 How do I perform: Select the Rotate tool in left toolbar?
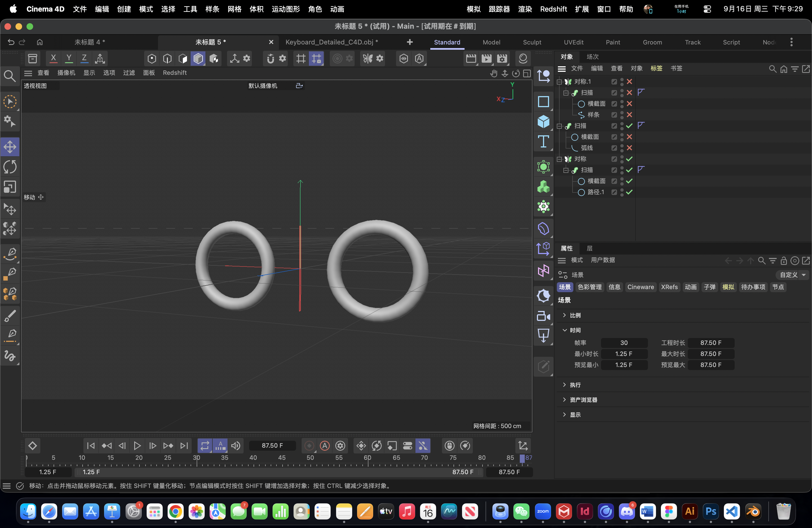pyautogui.click(x=10, y=167)
